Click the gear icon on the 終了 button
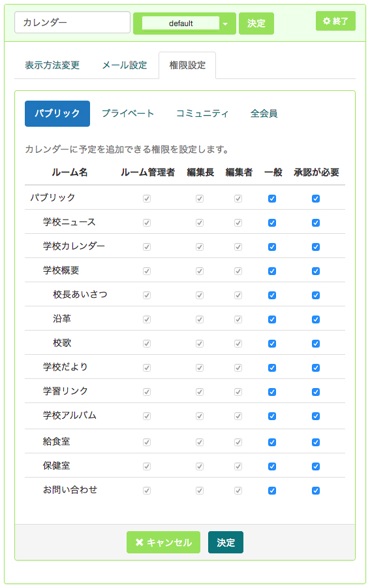Viewport: 370px width, 588px height. (x=326, y=21)
